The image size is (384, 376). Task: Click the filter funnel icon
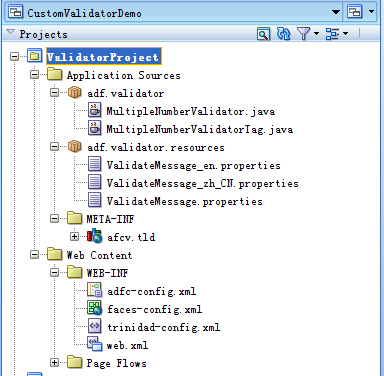tap(303, 34)
